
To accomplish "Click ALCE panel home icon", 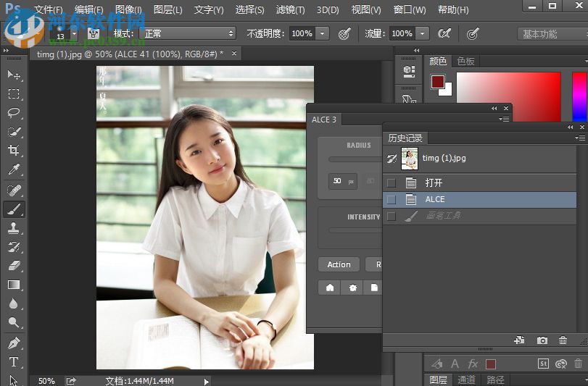I will (330, 288).
